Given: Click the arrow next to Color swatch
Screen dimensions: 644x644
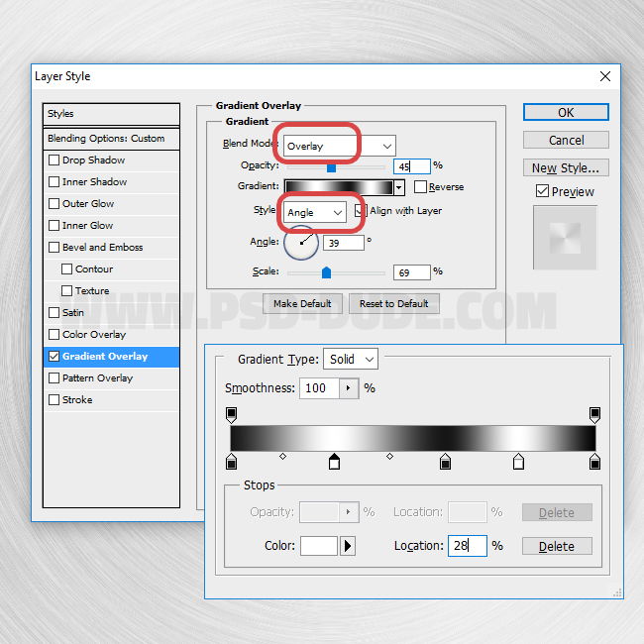Looking at the screenshot, I should pyautogui.click(x=348, y=546).
